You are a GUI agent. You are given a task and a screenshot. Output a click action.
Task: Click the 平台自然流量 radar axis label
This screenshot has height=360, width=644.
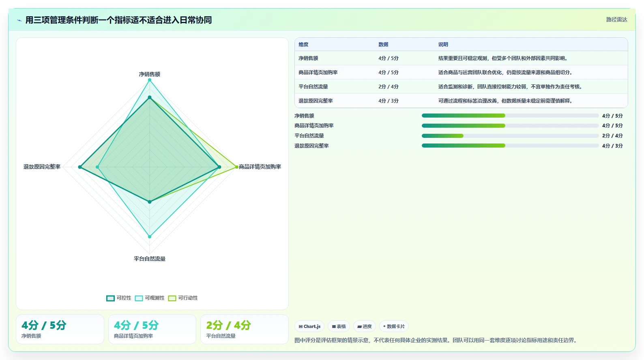(150, 259)
